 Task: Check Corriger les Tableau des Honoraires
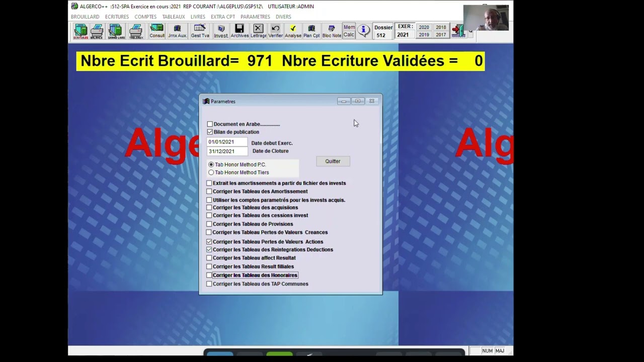[209, 276]
